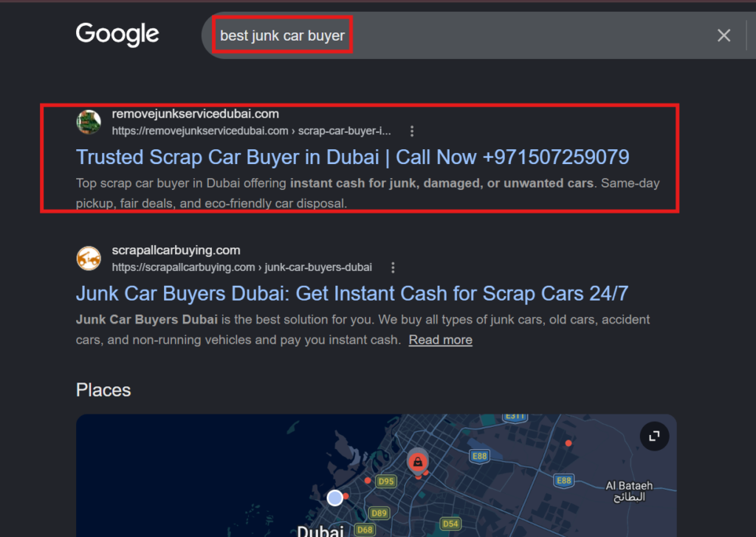
Task: Click scrapallcarbuying.com site name
Action: (176, 250)
